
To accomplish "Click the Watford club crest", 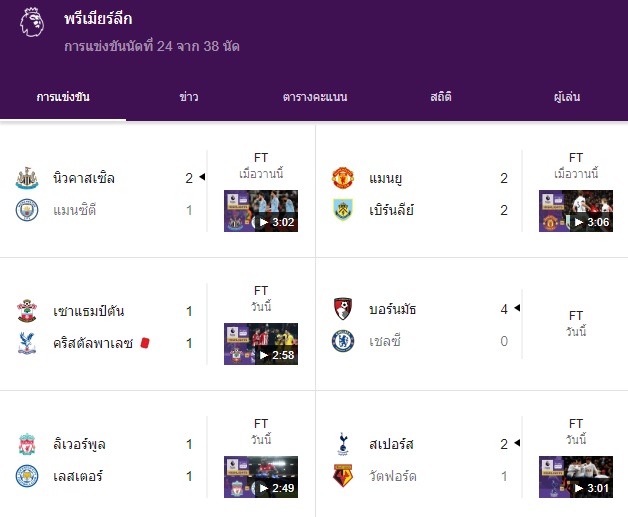I will point(343,475).
